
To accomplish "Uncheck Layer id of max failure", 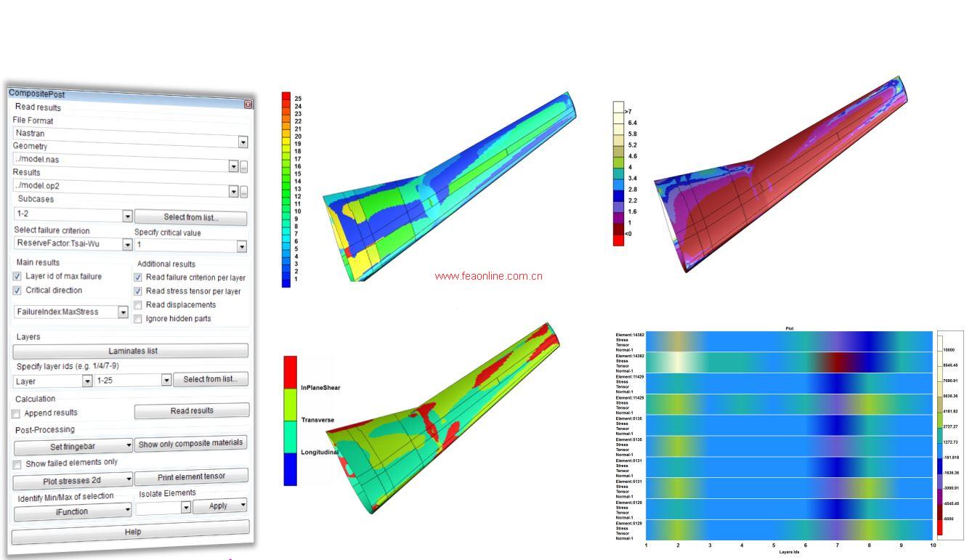I will coord(17,277).
